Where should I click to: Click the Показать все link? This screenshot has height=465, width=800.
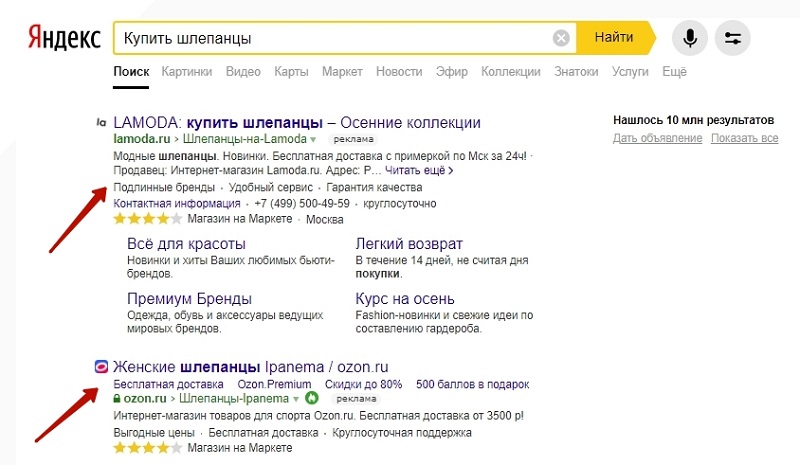pyautogui.click(x=745, y=138)
